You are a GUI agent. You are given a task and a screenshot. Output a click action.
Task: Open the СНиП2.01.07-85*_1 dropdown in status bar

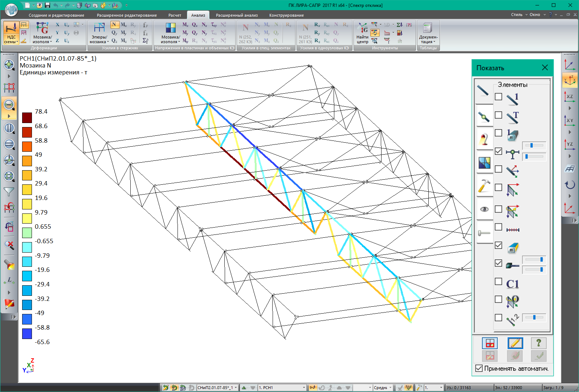[x=236, y=388]
